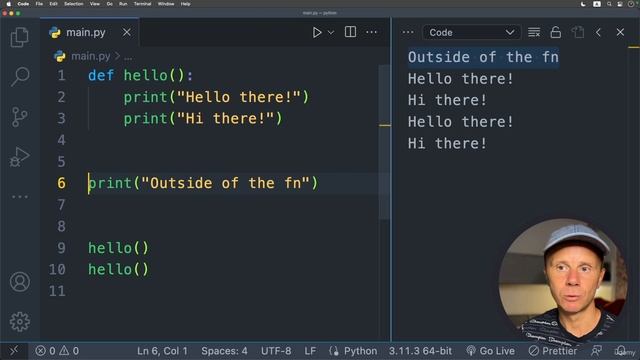The width and height of the screenshot is (640, 360).
Task: Click main.py in the breadcrumb
Action: click(90, 56)
